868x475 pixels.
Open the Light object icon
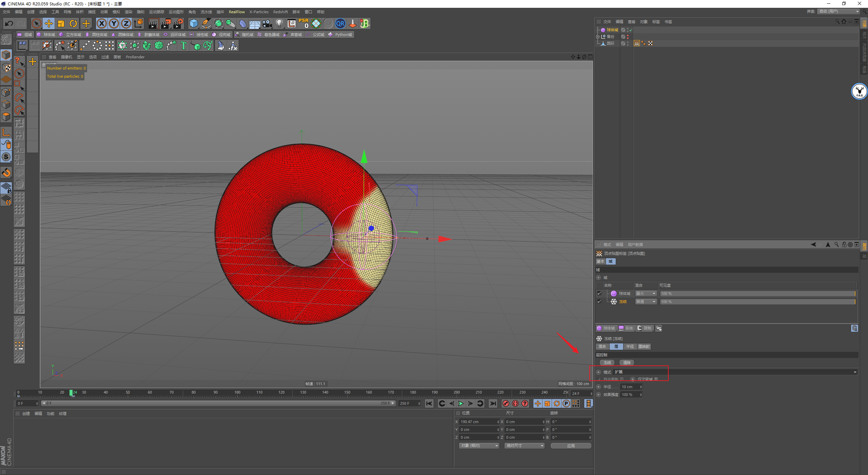pos(279,23)
